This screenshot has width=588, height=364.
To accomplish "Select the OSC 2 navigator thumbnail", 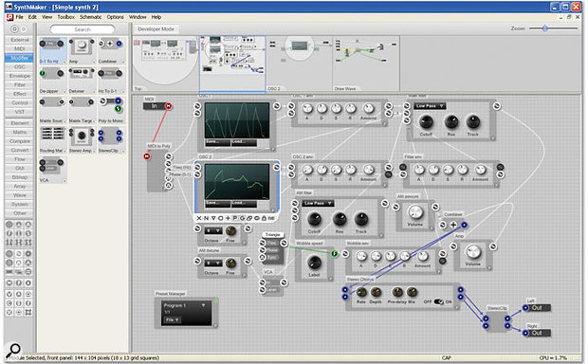I will tap(300, 64).
